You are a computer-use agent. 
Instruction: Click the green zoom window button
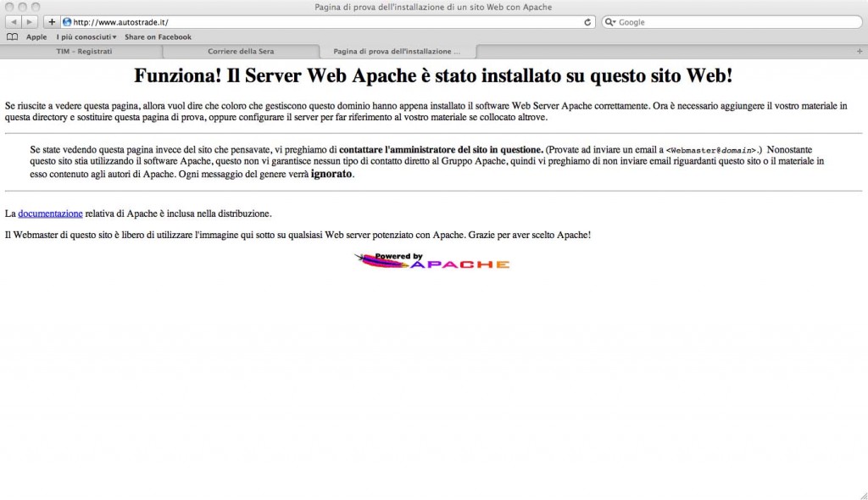(x=36, y=7)
